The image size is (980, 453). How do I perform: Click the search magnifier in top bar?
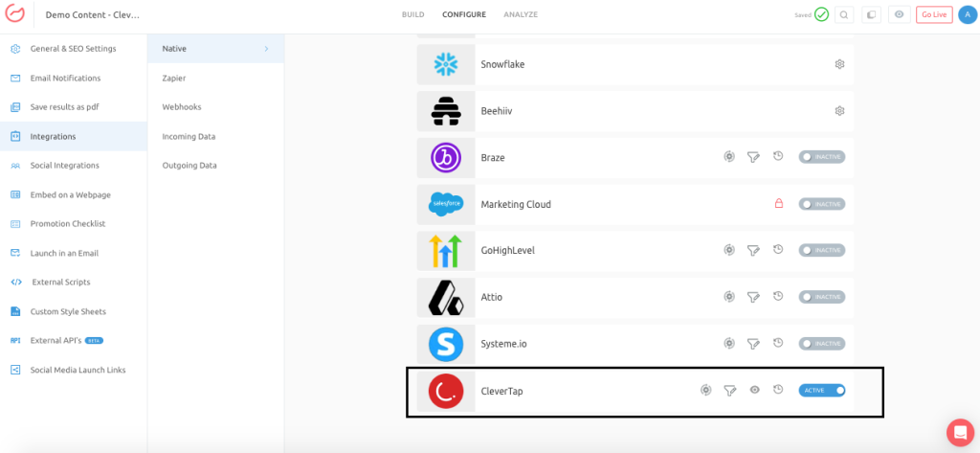click(844, 15)
